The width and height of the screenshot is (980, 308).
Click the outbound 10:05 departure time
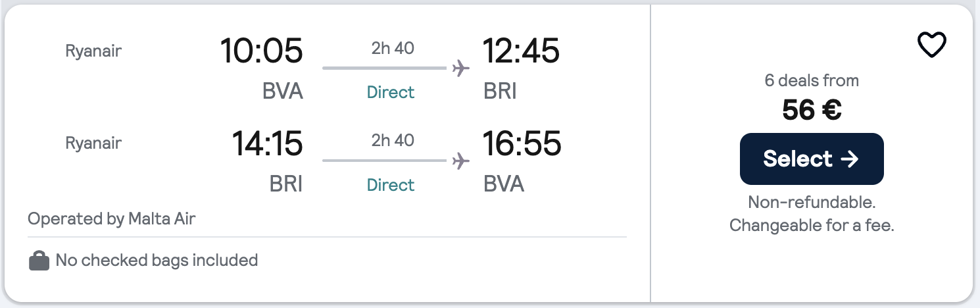pos(261,51)
